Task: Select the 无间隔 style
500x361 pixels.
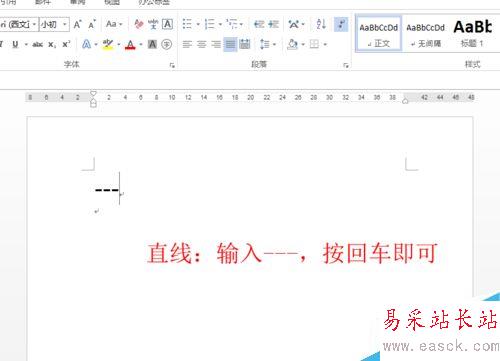Action: click(x=426, y=33)
